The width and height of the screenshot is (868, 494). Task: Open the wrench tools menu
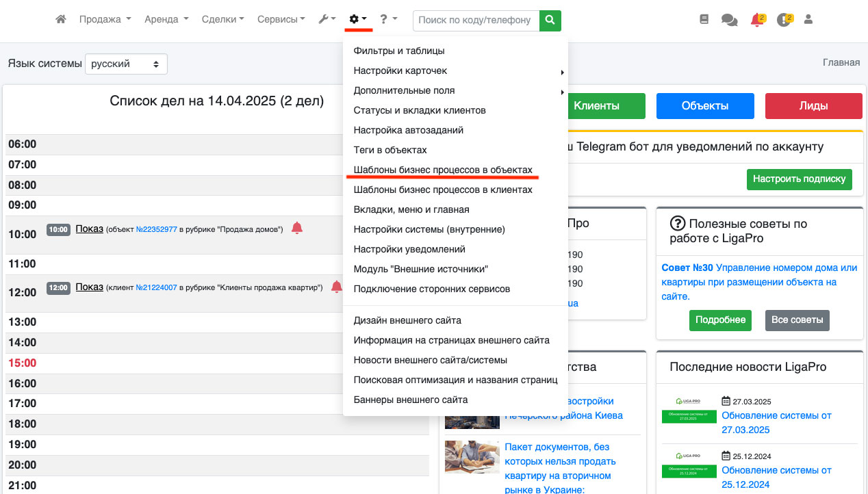pyautogui.click(x=327, y=20)
